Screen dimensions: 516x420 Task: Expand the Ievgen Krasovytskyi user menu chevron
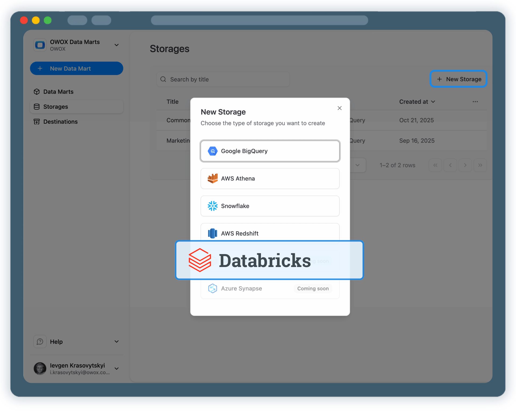click(117, 368)
